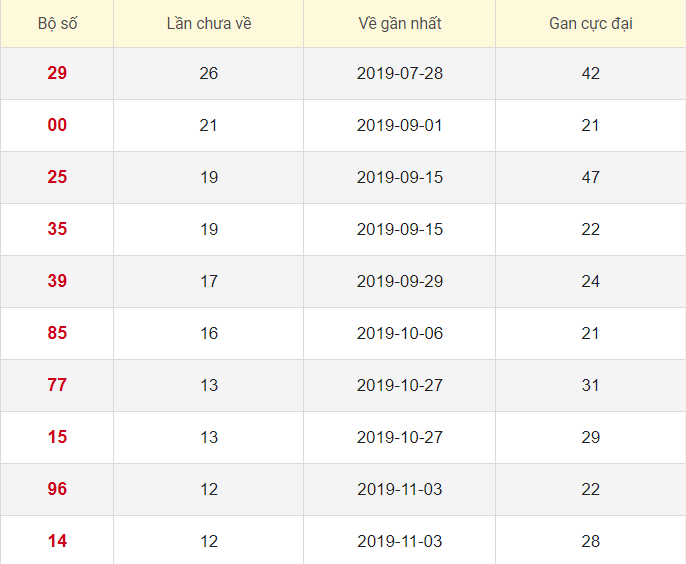
Task: Select the red number 96
Action: click(x=57, y=489)
